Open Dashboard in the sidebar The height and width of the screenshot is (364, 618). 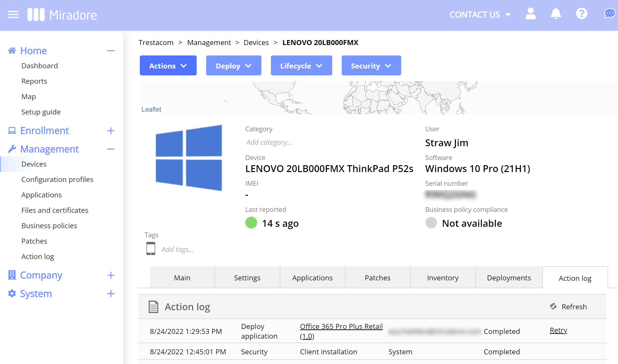[40, 66]
